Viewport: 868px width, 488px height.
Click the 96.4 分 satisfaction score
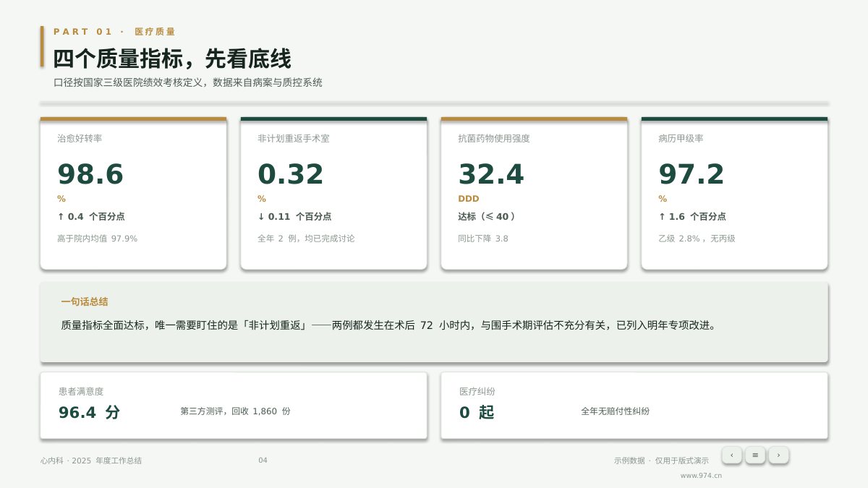point(89,412)
